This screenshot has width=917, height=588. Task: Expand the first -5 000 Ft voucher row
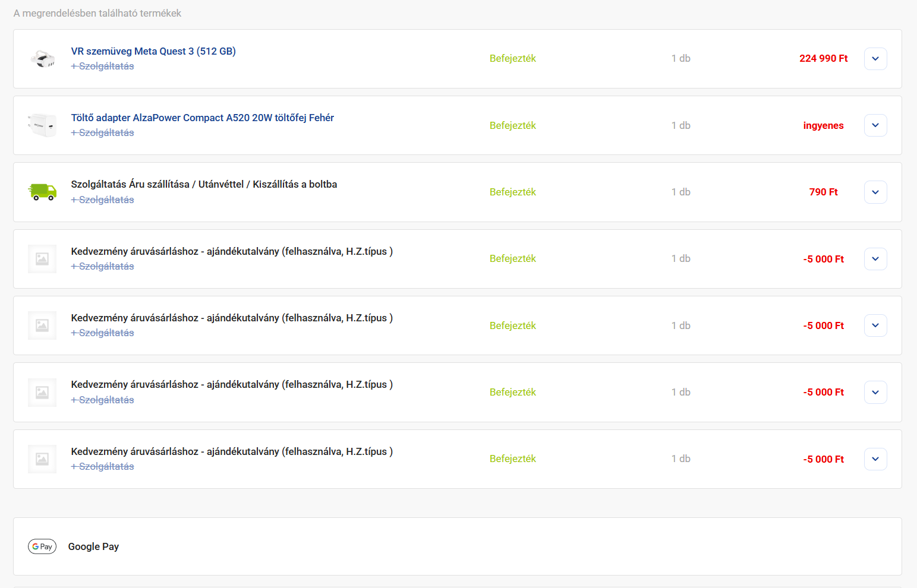tap(875, 259)
